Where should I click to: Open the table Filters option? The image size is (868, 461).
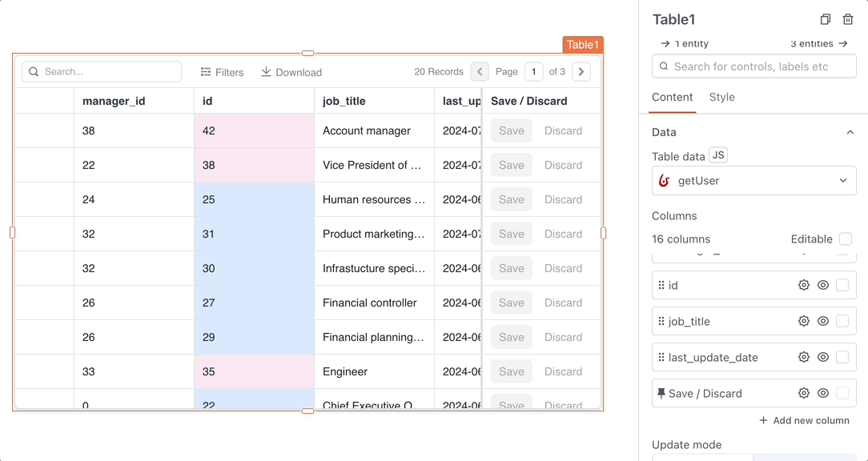[222, 72]
